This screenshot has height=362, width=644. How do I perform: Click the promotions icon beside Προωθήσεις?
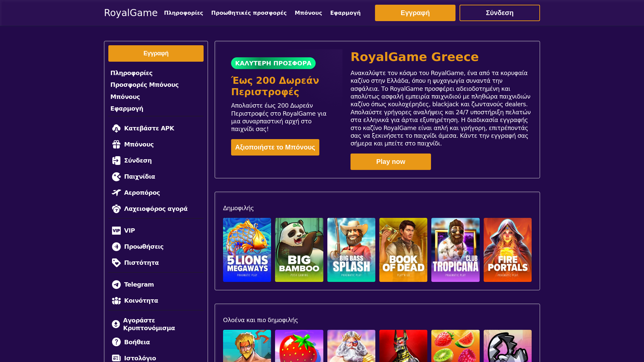tap(116, 247)
